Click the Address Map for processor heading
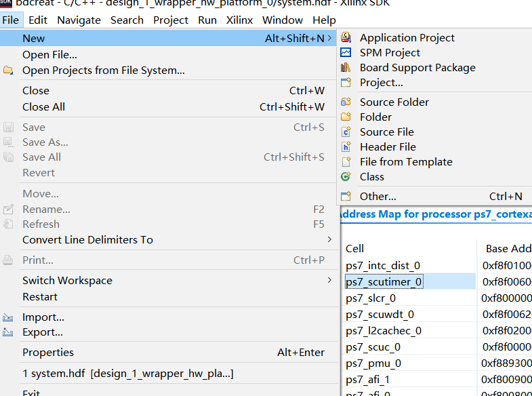Screen dimensions: 532x396 point(436,214)
